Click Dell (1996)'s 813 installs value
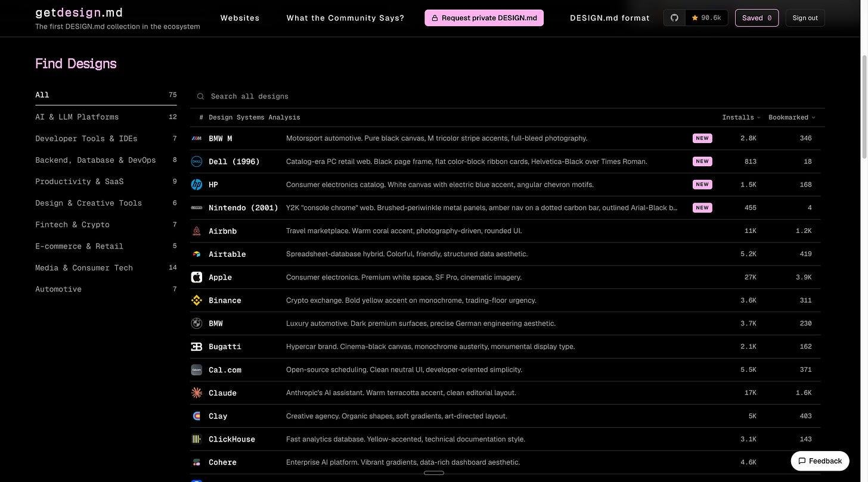Image resolution: width=868 pixels, height=482 pixels. pyautogui.click(x=751, y=161)
